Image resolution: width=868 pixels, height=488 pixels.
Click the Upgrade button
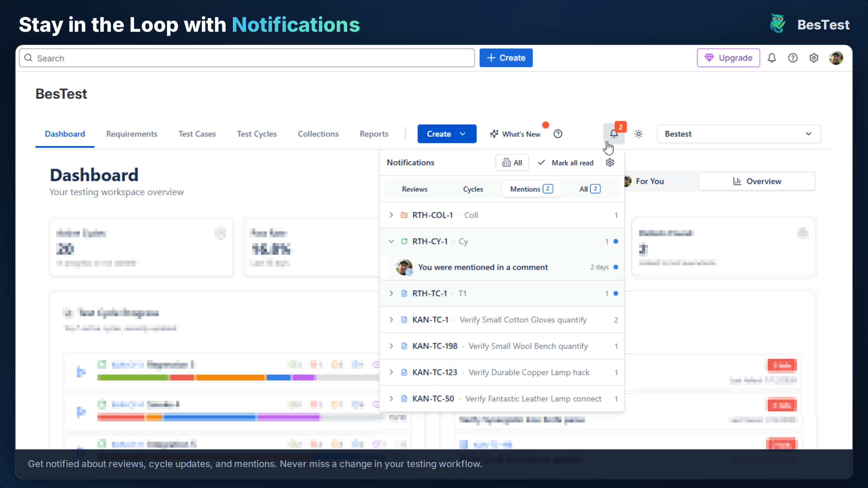coord(728,57)
